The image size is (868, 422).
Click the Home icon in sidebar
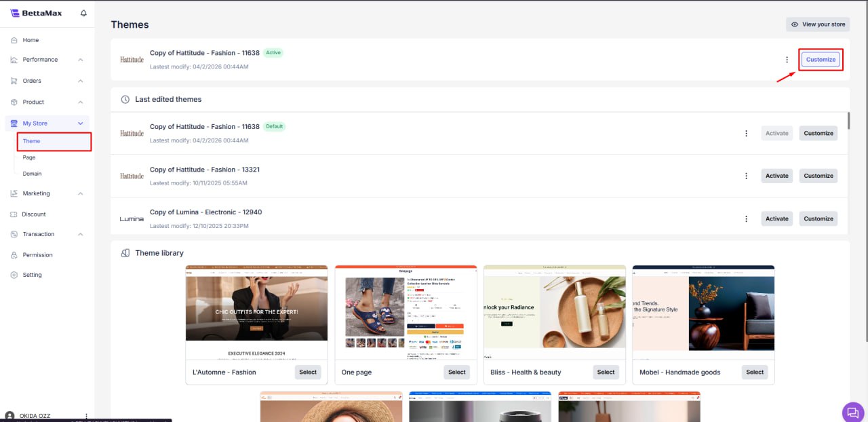point(14,40)
